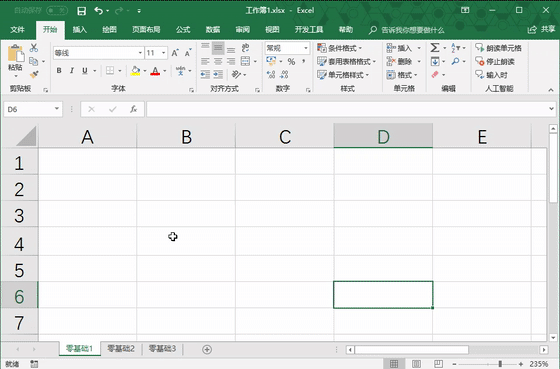The image size is (560, 369).
Task: Open the font name dropdown
Action: [140, 53]
